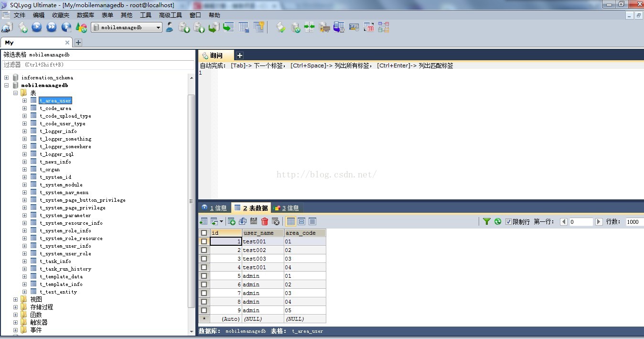Click the database synchronization icon in the top toolbar
The height and width of the screenshot is (339, 644).
pyautogui.click(x=296, y=27)
